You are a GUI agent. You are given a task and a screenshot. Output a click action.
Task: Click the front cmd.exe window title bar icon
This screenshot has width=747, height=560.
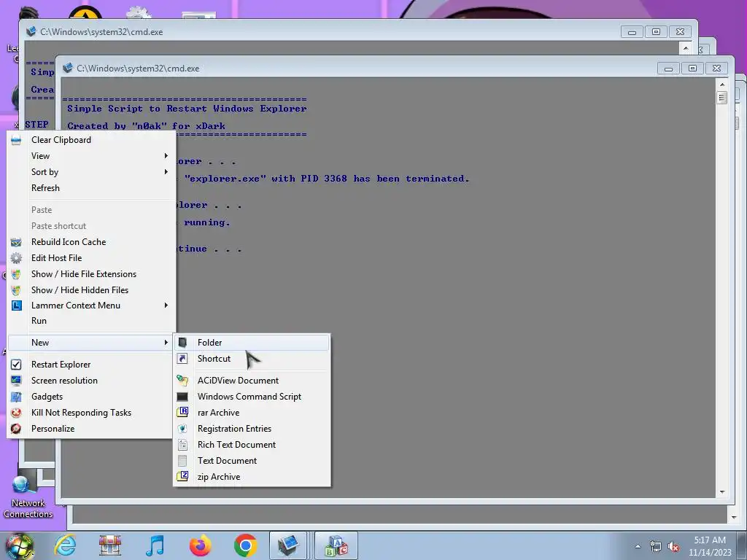[x=68, y=68]
